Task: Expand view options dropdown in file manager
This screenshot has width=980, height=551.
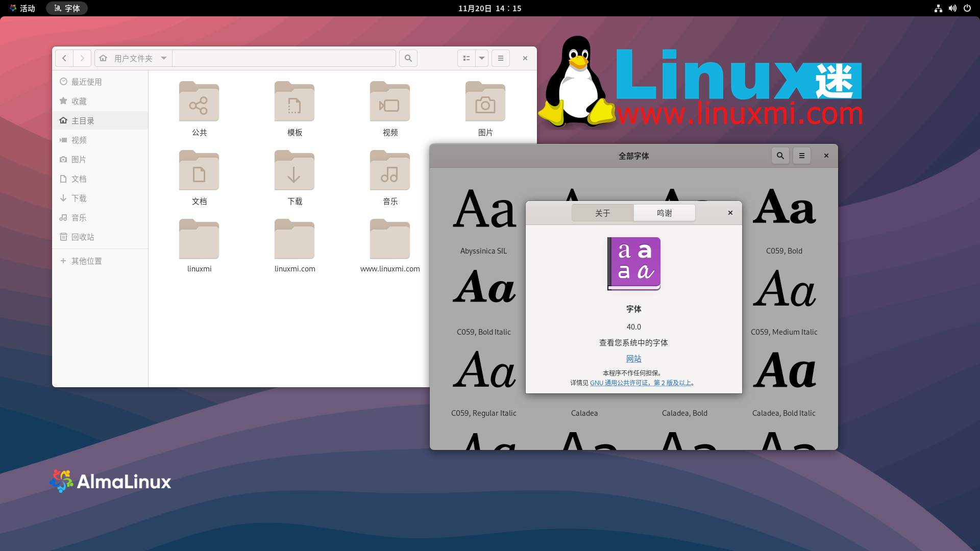Action: [482, 58]
